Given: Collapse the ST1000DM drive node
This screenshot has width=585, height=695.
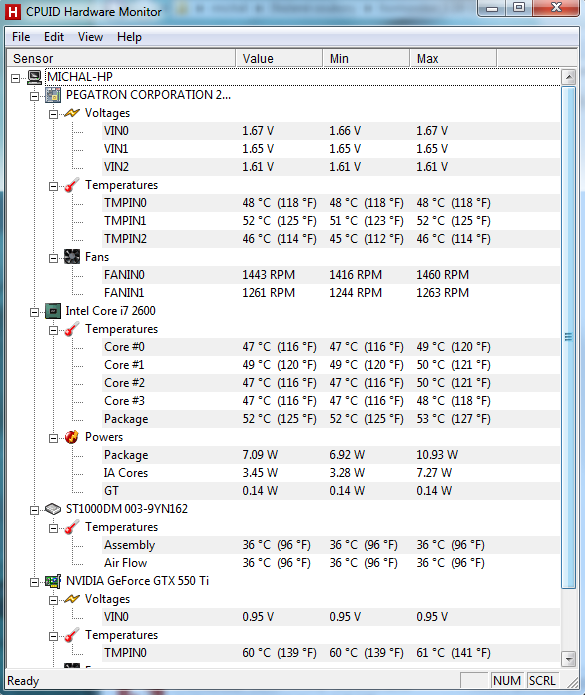Looking at the screenshot, I should pyautogui.click(x=34, y=511).
